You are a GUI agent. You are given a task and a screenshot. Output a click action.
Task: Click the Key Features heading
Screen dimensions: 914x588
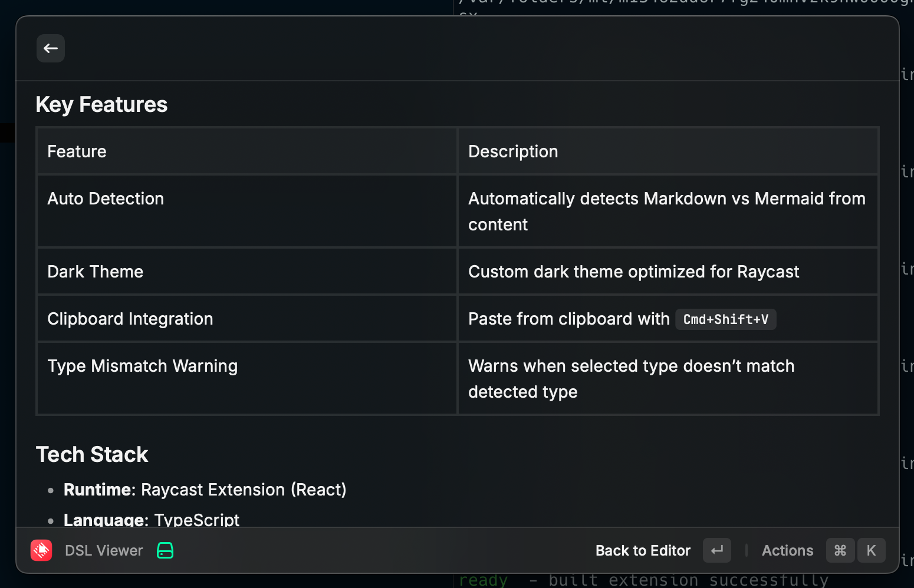[x=101, y=104]
